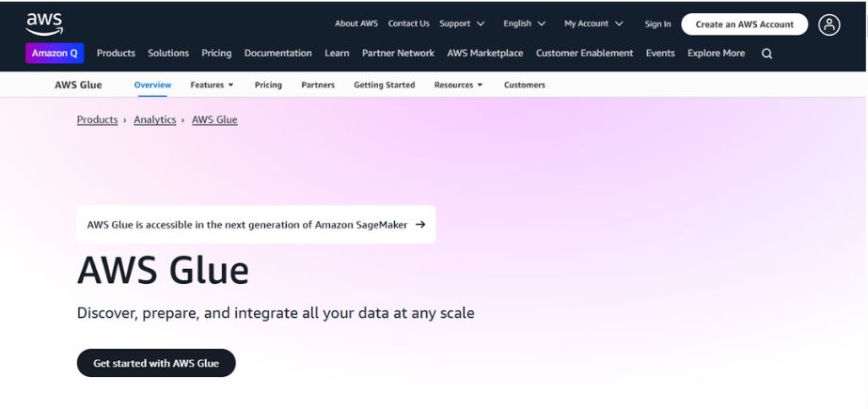Click the arrow in the SageMaker banner
Image resolution: width=868 pixels, height=409 pixels.
(x=420, y=224)
